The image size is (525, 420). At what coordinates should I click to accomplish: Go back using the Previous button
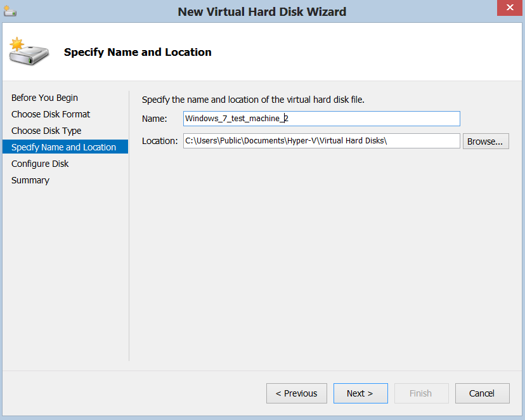pyautogui.click(x=296, y=393)
